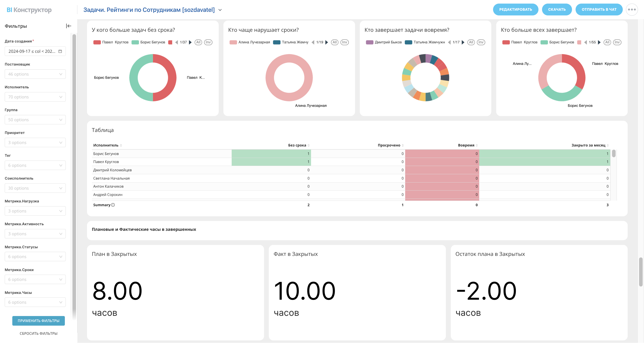644x348 pixels.
Task: Open the three-dots more options menu
Action: pos(631,9)
